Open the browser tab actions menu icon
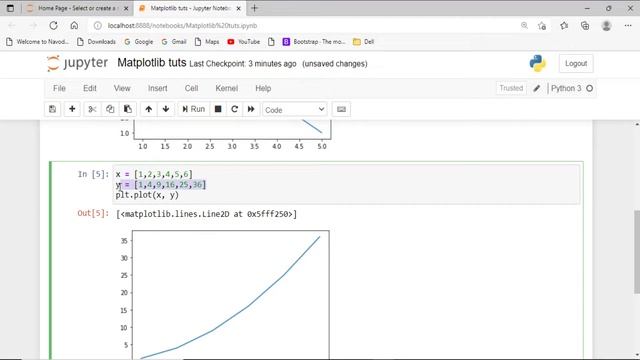This screenshot has width=640, height=360. 10,8
